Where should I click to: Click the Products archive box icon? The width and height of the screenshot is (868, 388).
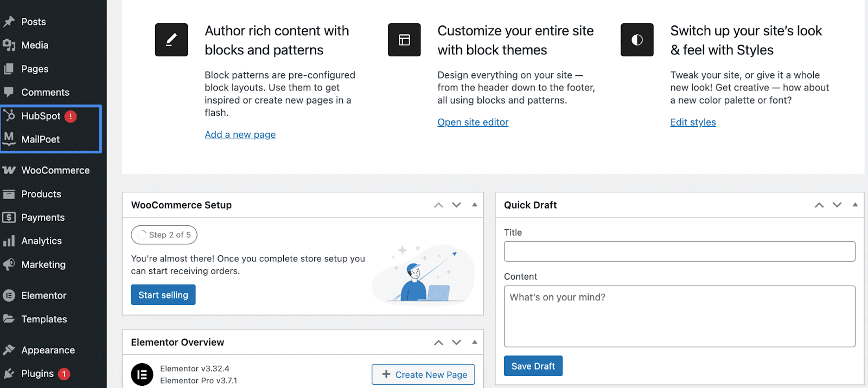click(9, 194)
